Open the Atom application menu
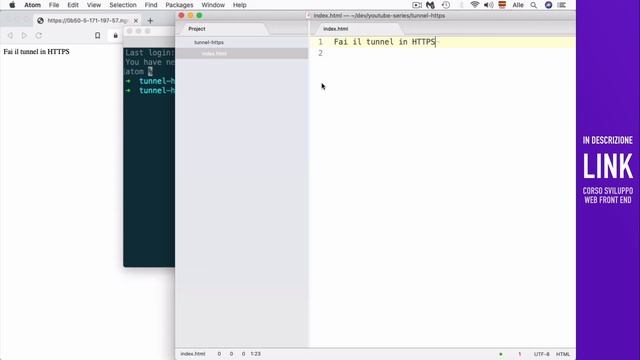640x360 pixels. pos(32,5)
